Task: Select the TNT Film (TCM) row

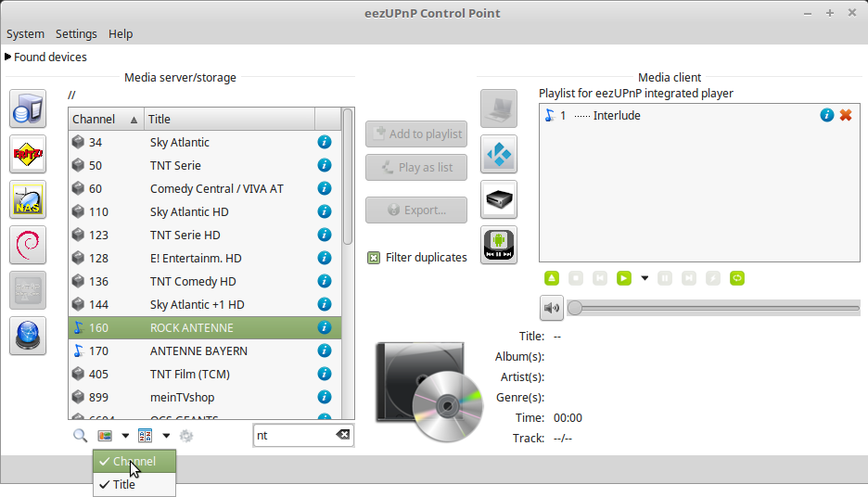Action: 205,374
